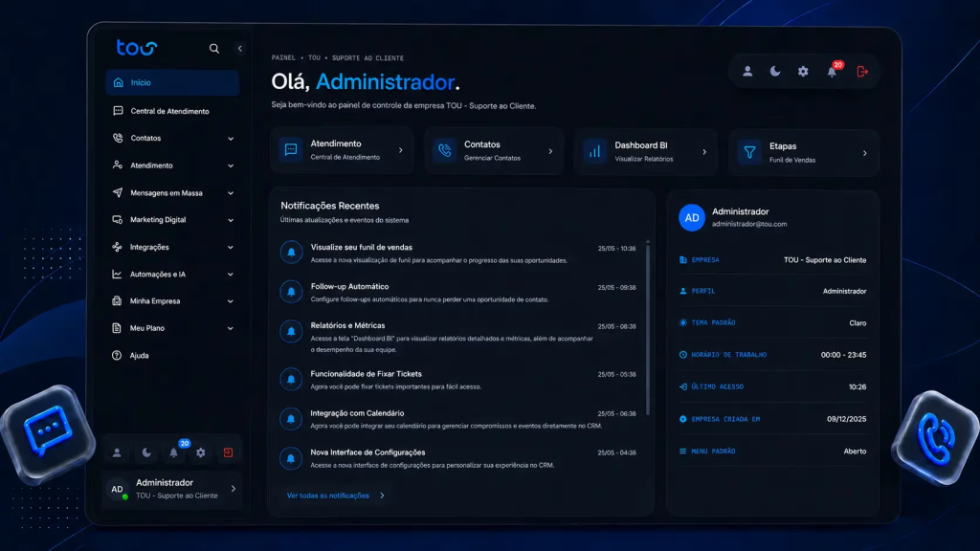Click the Etapas funnel icon

[749, 152]
